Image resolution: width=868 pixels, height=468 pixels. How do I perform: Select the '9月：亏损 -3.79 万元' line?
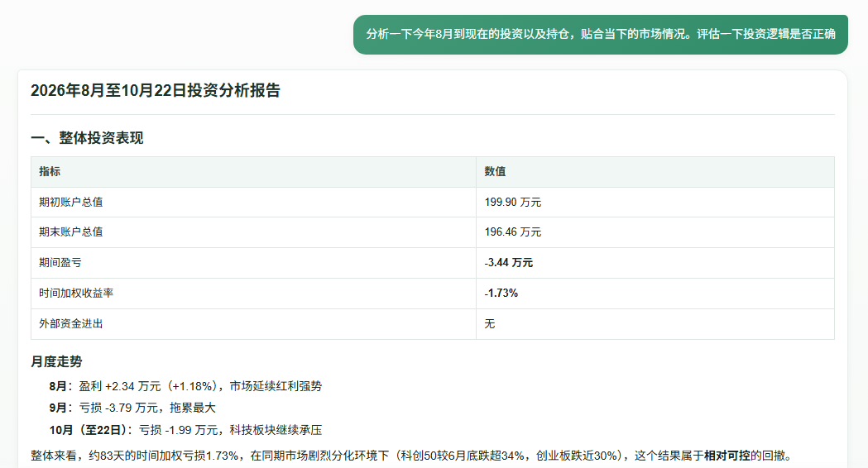pyautogui.click(x=132, y=408)
